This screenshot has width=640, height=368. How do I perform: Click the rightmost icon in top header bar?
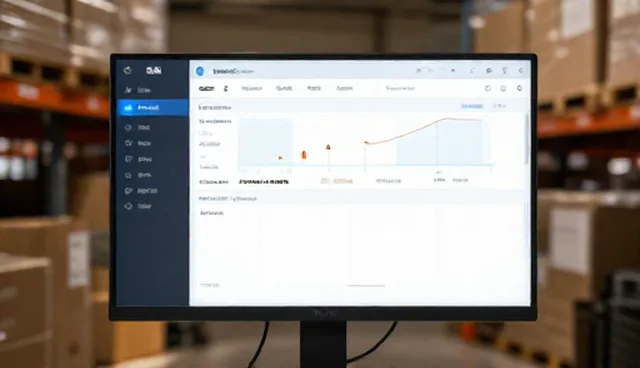coord(521,71)
